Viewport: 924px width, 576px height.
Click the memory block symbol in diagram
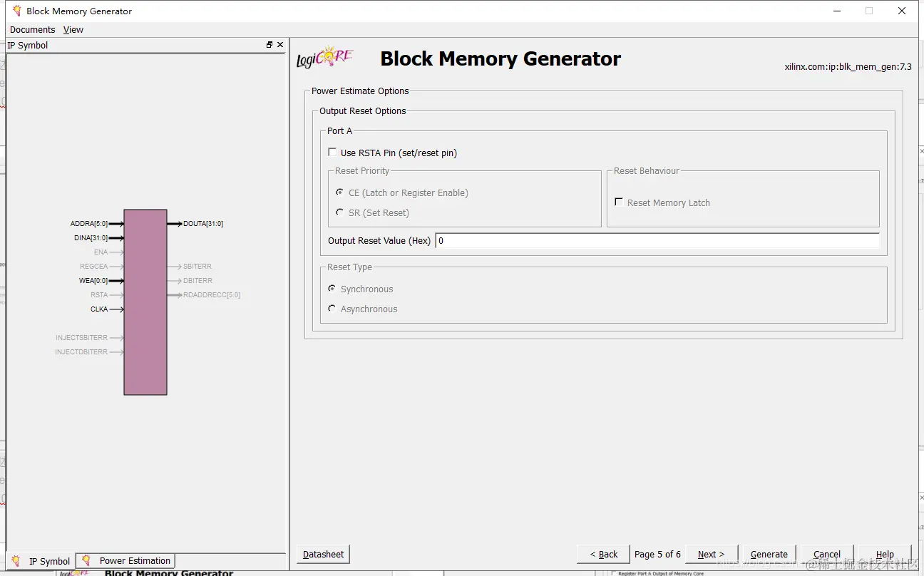(145, 302)
